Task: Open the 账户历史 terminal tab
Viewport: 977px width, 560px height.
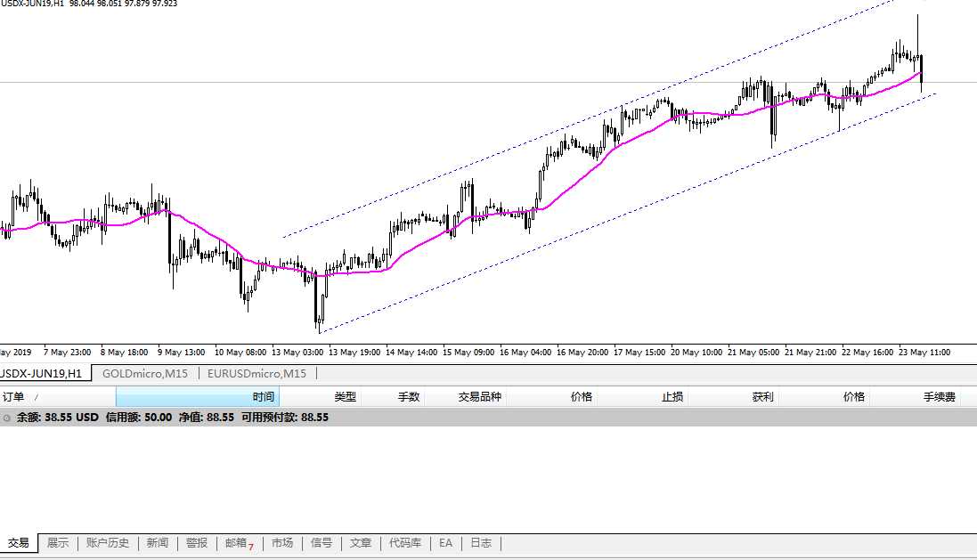Action: tap(108, 543)
